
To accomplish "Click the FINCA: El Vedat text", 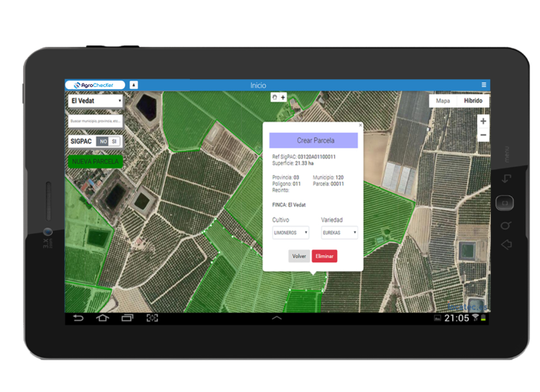I will click(x=289, y=204).
